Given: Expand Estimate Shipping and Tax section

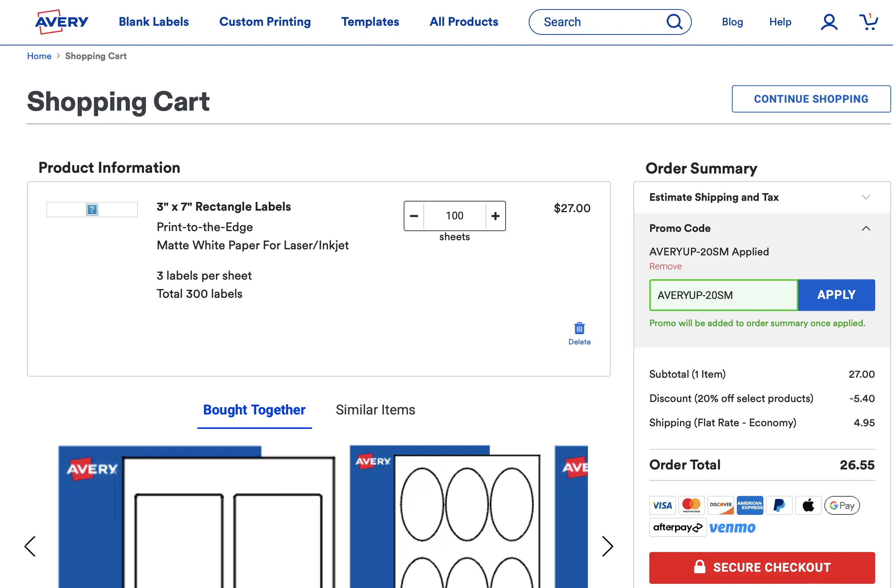Looking at the screenshot, I should point(866,197).
